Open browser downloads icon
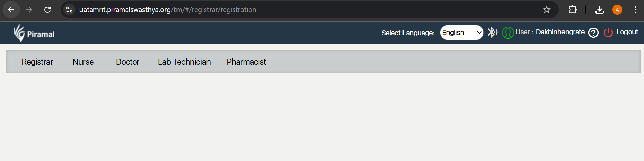 [599, 10]
